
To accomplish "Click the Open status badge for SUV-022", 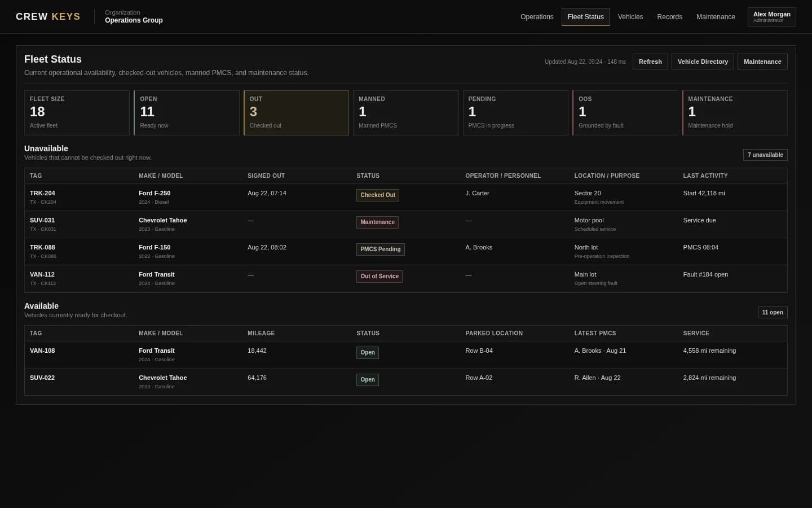I will tap(368, 380).
